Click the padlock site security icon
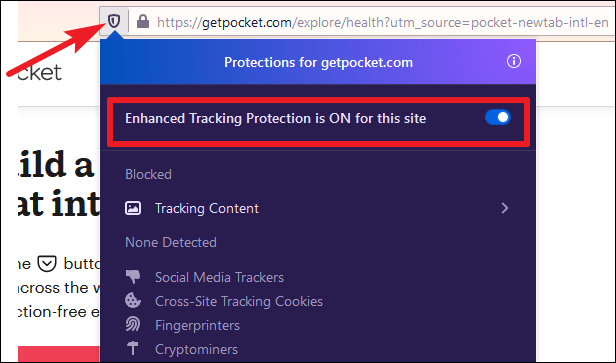 [x=143, y=21]
